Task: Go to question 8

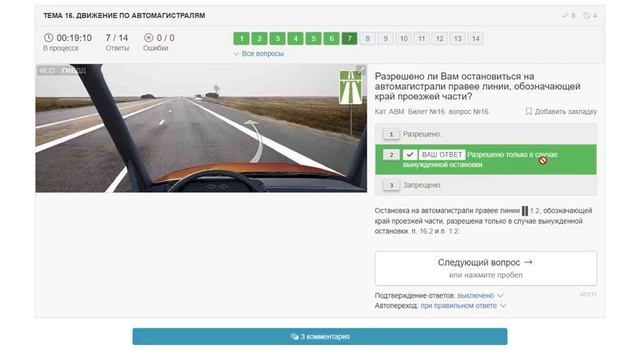Action: pyautogui.click(x=367, y=39)
